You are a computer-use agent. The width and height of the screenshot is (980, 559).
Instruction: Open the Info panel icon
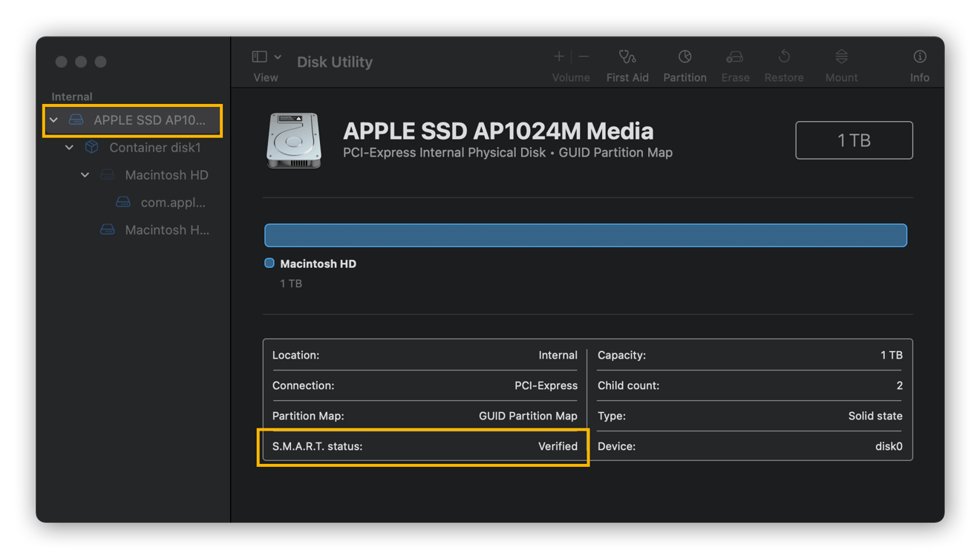[x=919, y=57]
